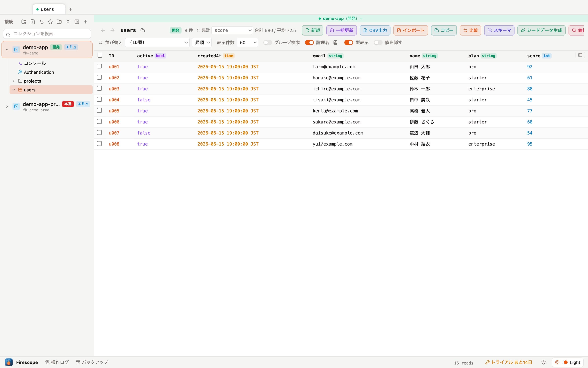Select the users collection in sidebar
Viewport: 588px width, 368px height.
pyautogui.click(x=51, y=90)
